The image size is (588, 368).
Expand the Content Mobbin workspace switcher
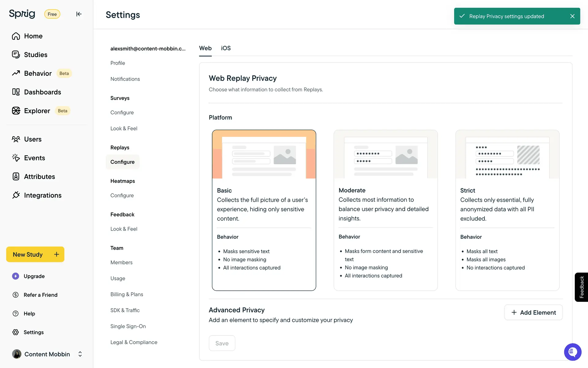click(80, 354)
